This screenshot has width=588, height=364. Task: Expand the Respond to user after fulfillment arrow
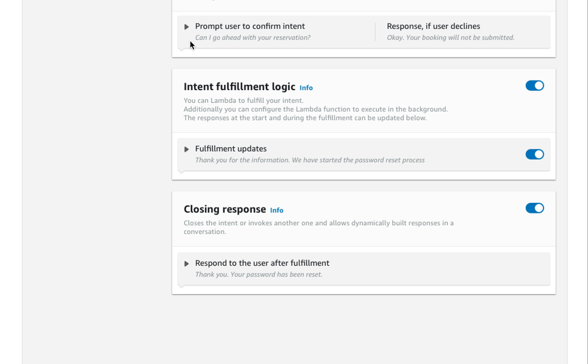pyautogui.click(x=186, y=263)
